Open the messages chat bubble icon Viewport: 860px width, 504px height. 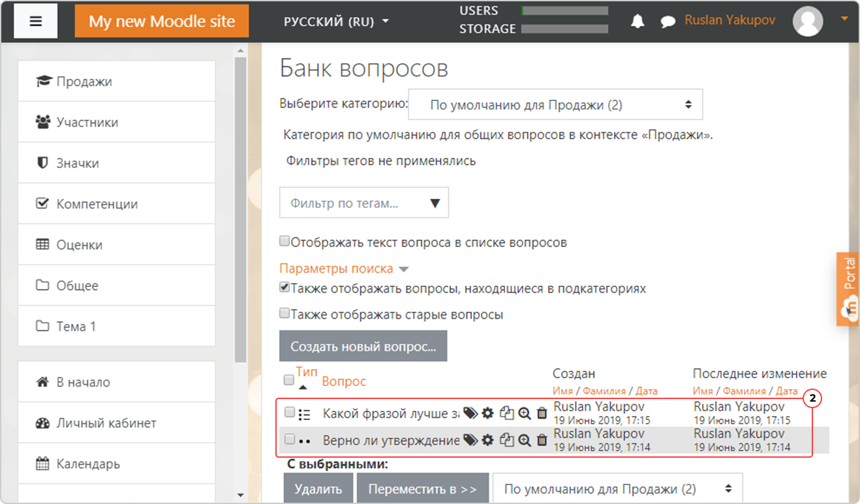point(668,22)
